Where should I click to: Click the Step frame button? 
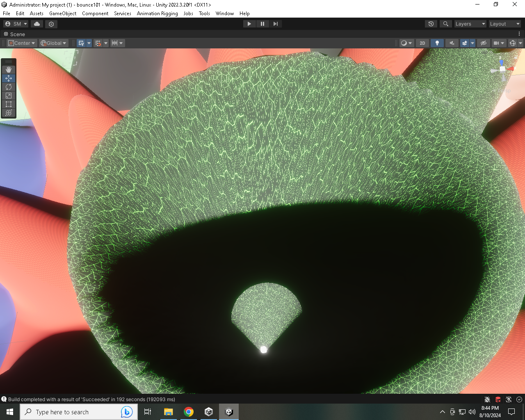point(276,24)
